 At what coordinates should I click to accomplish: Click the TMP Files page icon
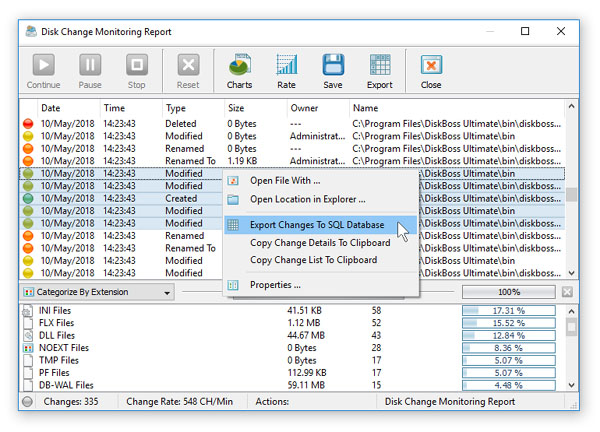point(28,360)
